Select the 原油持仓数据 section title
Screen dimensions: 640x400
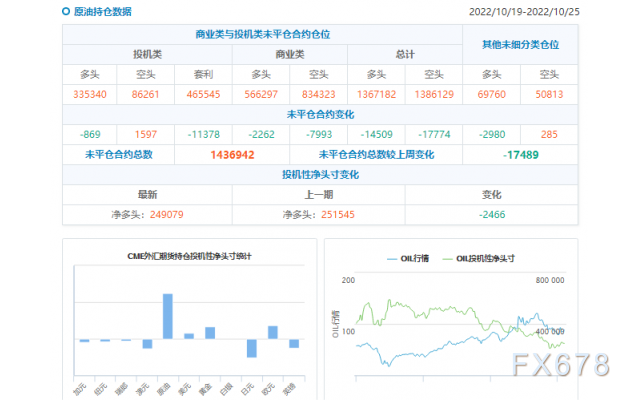[103, 11]
